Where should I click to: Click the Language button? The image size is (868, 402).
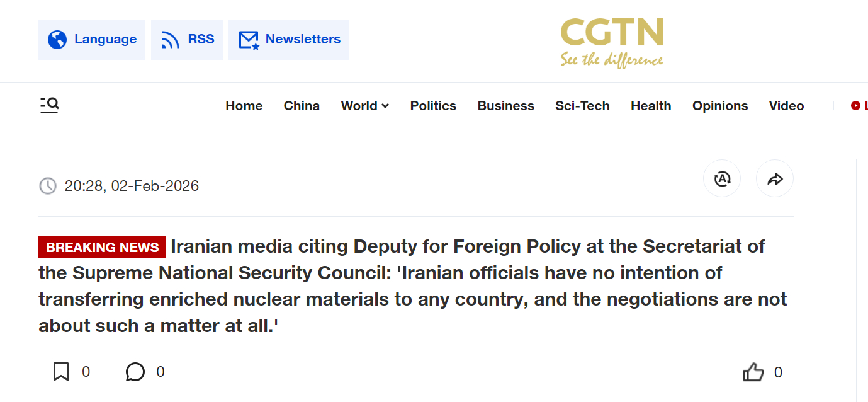tap(91, 39)
